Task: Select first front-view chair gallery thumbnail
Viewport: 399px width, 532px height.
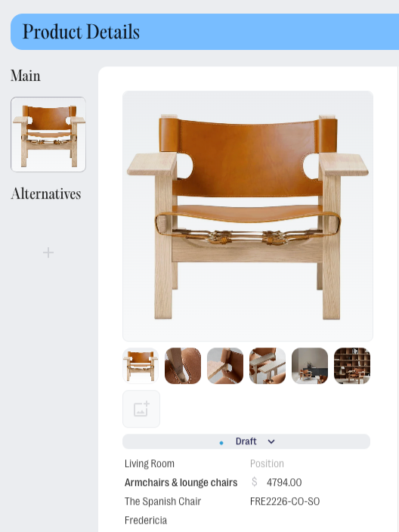Action: pos(141,366)
